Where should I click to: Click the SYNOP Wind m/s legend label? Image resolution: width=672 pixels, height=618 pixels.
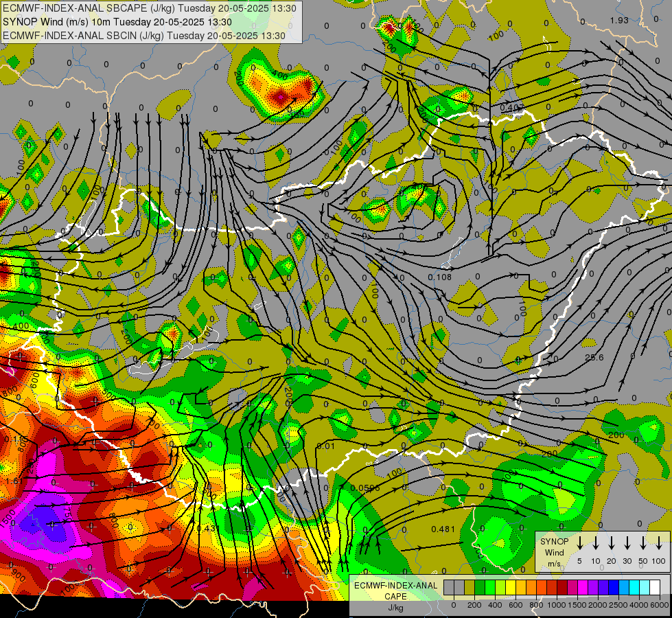point(554,552)
